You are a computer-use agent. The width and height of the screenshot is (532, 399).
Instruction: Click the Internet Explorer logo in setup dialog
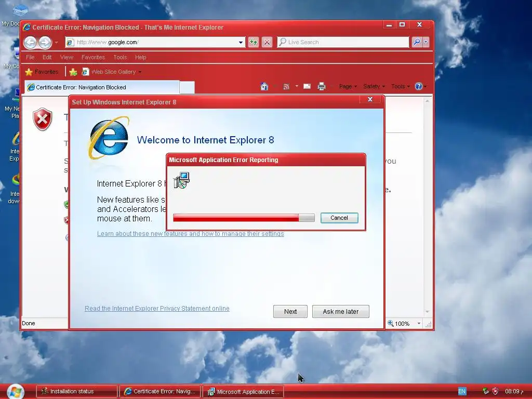[109, 138]
